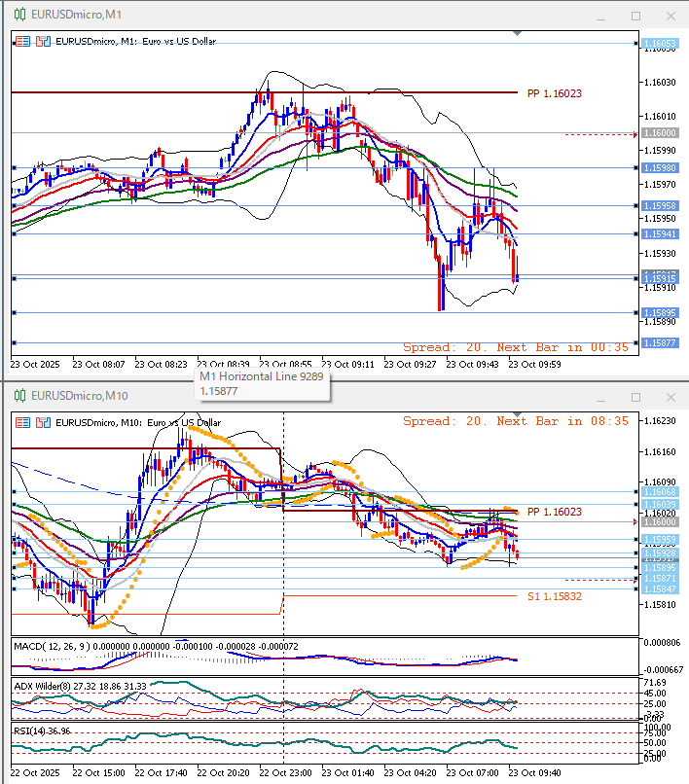The height and width of the screenshot is (784, 689).
Task: Click the 23 Oct 09:59 date on M1 time axis
Action: [536, 364]
